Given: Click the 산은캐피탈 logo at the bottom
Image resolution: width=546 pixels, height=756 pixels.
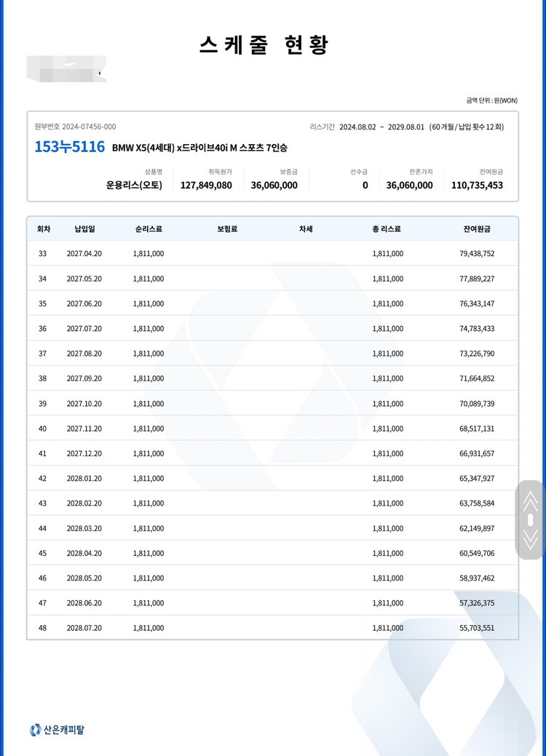Looking at the screenshot, I should (x=57, y=730).
